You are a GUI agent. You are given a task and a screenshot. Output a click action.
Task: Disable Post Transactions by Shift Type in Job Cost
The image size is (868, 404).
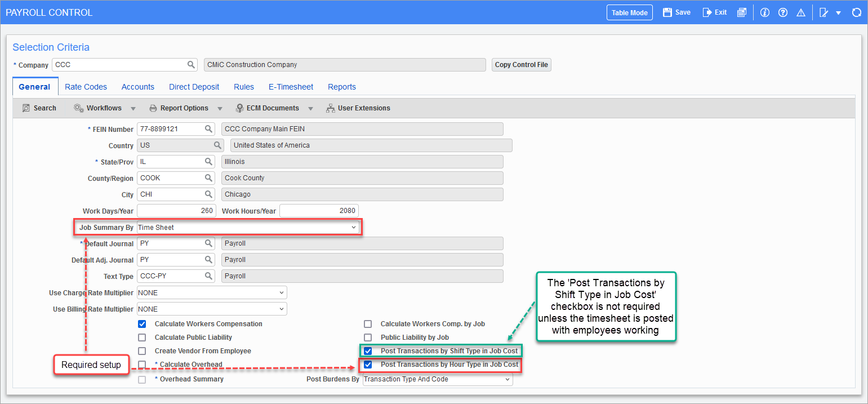pos(368,350)
